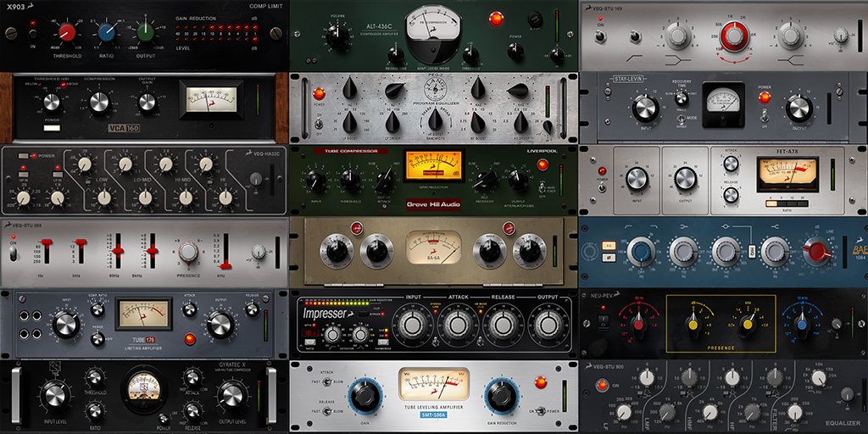
Task: Click the INPUT knob on Liverpool tube compressor
Action: point(316,181)
